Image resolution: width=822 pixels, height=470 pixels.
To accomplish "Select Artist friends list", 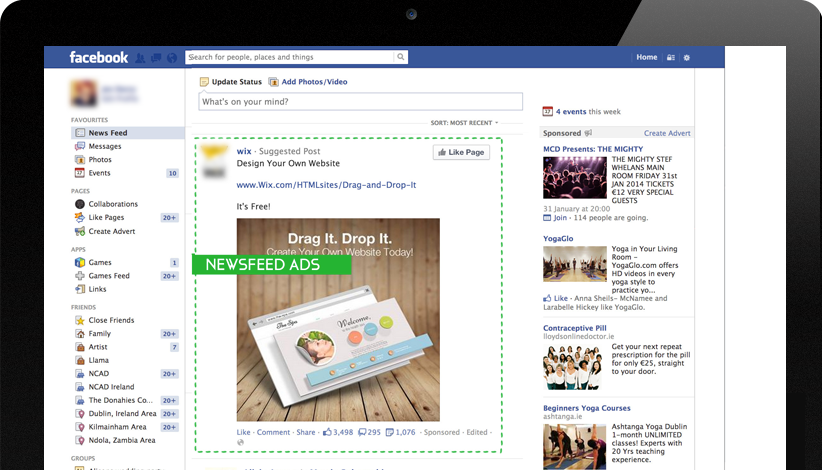I will click(x=98, y=347).
